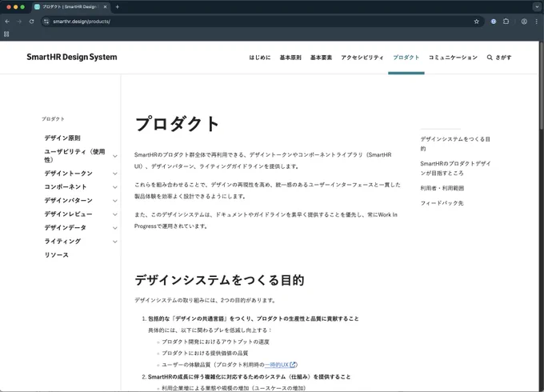Jump to フィードバック先 section

(442, 203)
